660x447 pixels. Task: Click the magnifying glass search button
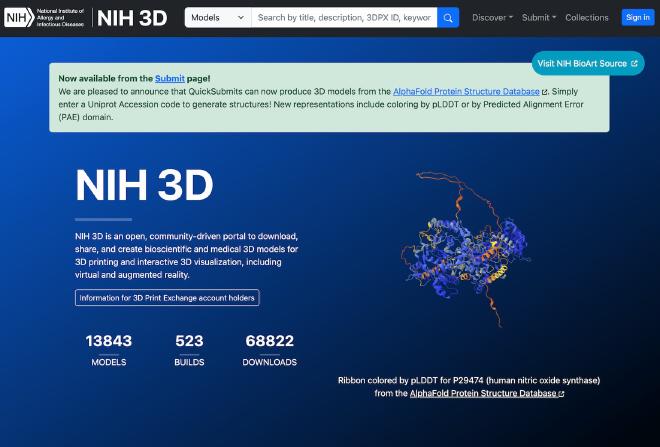pyautogui.click(x=448, y=17)
